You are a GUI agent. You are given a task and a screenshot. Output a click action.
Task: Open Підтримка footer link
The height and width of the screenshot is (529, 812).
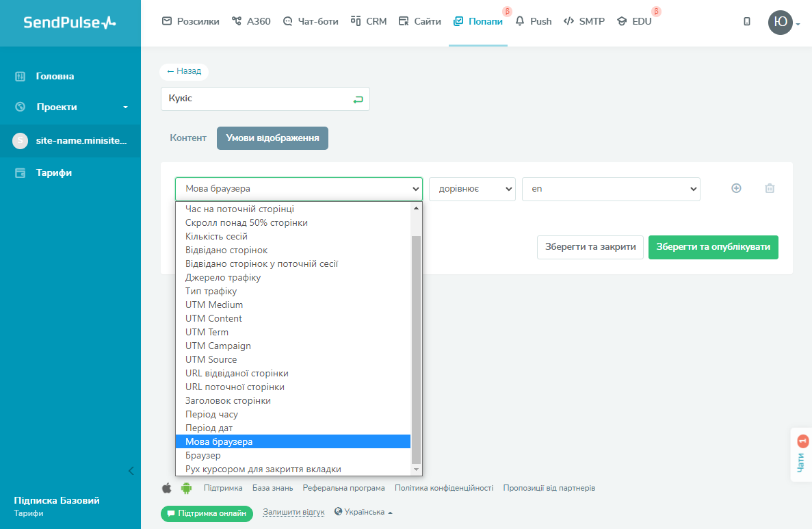[223, 488]
